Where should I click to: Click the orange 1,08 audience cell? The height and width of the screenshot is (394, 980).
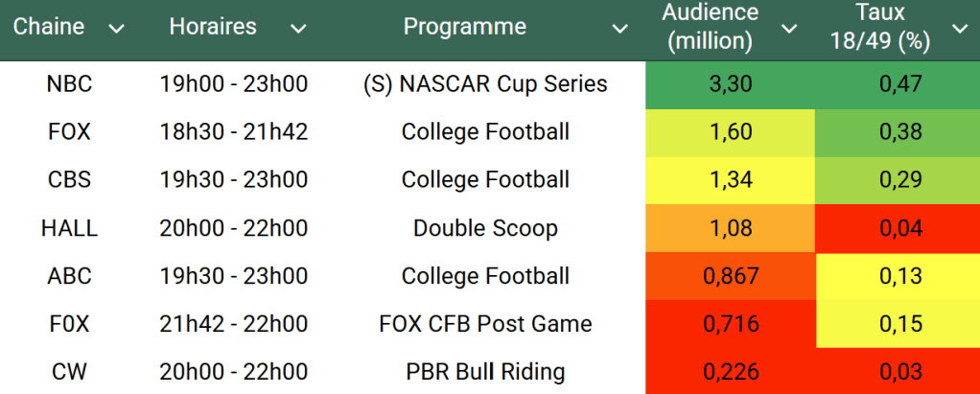pos(731,228)
